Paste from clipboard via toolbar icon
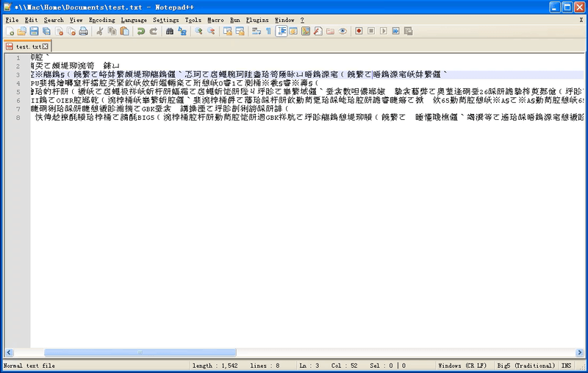 pos(124,32)
